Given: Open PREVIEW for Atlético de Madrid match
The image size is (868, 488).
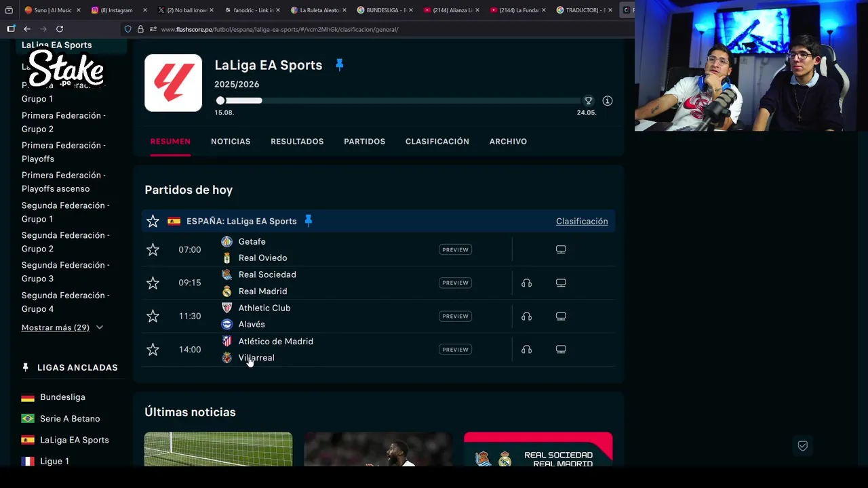Looking at the screenshot, I should (x=455, y=350).
